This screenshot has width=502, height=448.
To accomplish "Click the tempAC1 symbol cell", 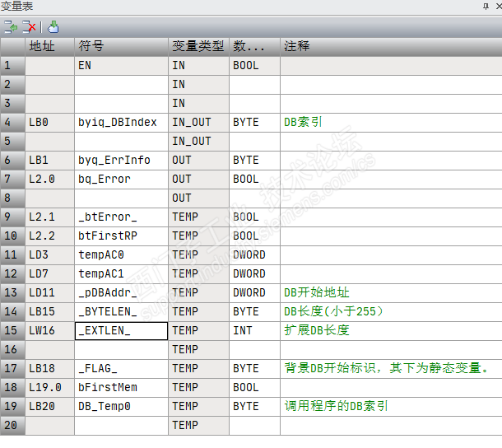I will coord(121,274).
